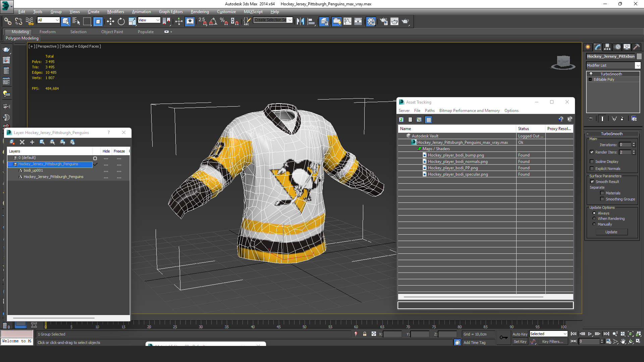Create new layer in Layer dialog
Screen dimensions: 644x362
(12, 142)
